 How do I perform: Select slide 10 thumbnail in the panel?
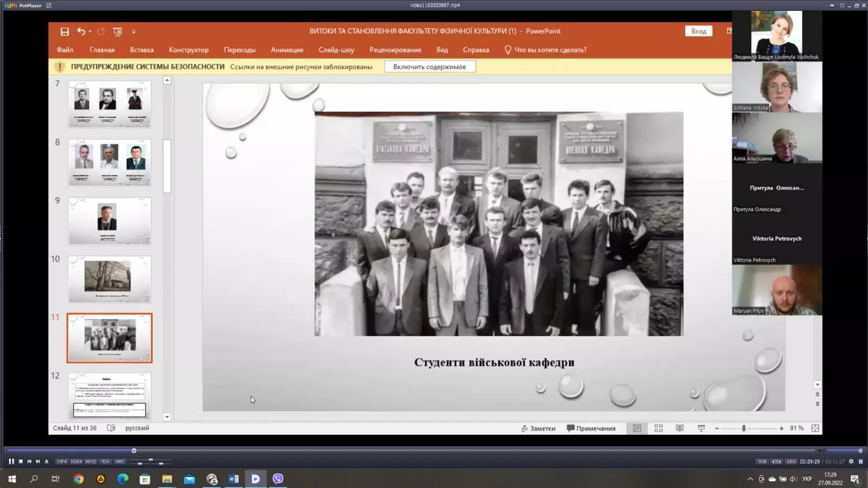tap(109, 279)
